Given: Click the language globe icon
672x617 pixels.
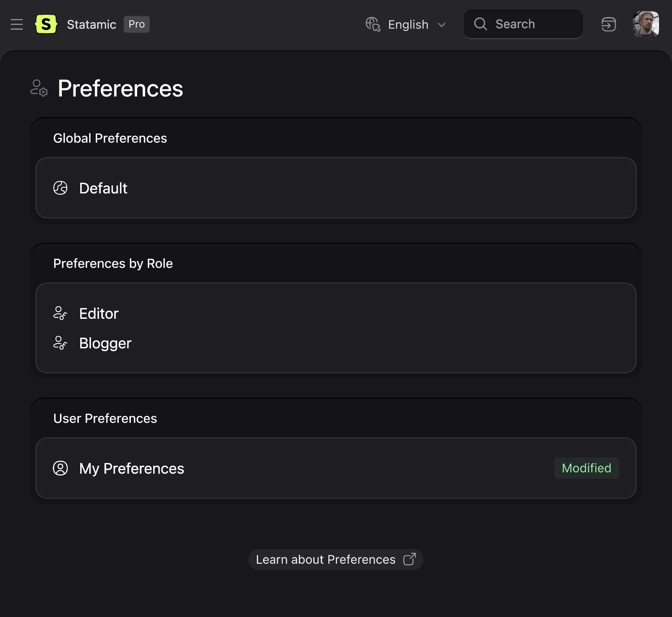Looking at the screenshot, I should 373,25.
